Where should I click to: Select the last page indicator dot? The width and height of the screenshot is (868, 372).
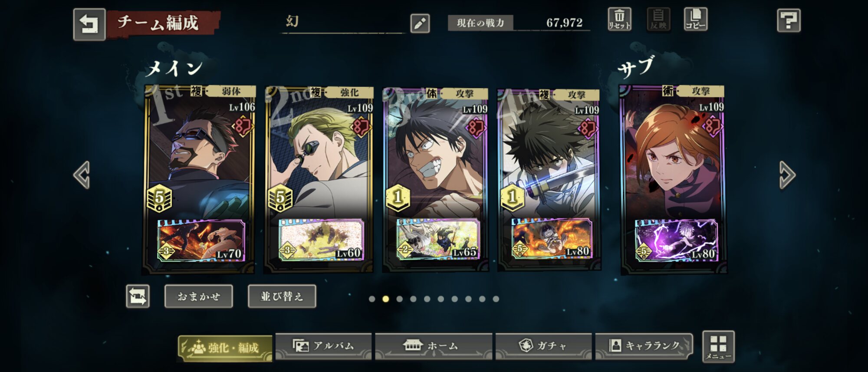[496, 299]
